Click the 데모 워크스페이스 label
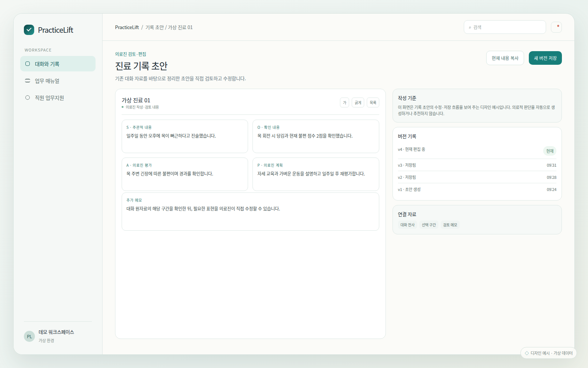 pyautogui.click(x=56, y=332)
